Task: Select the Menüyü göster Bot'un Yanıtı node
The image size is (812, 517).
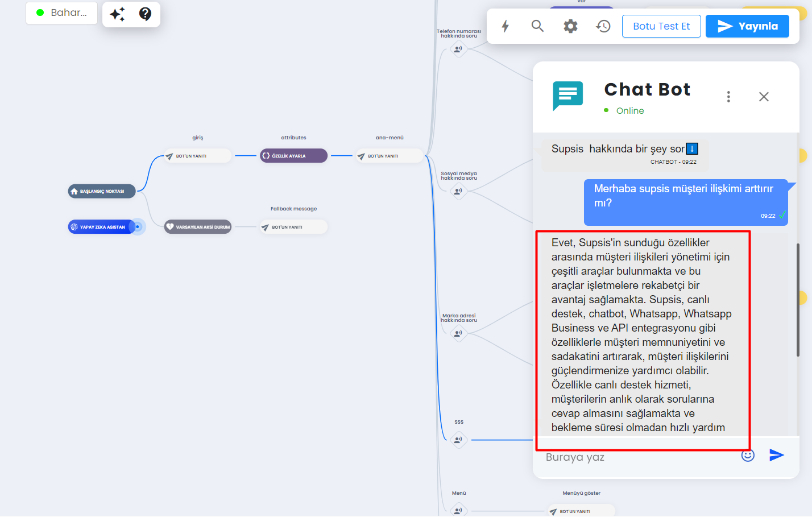Action: click(x=581, y=511)
